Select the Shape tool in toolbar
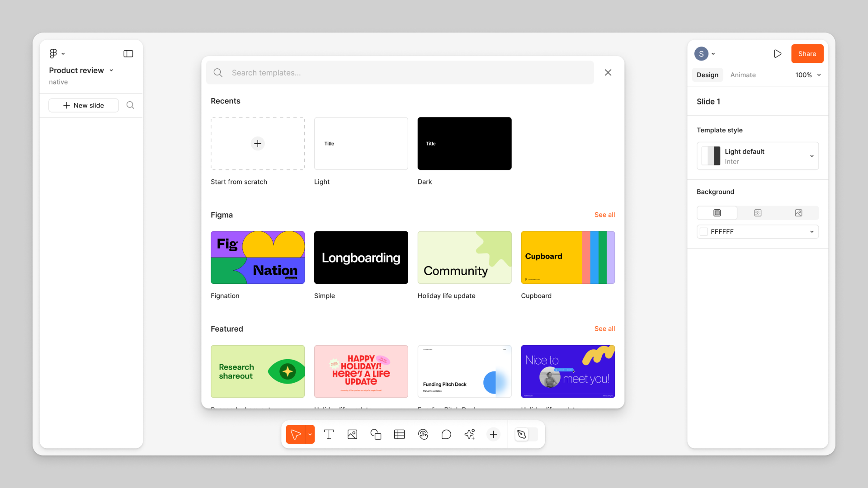 pos(375,434)
